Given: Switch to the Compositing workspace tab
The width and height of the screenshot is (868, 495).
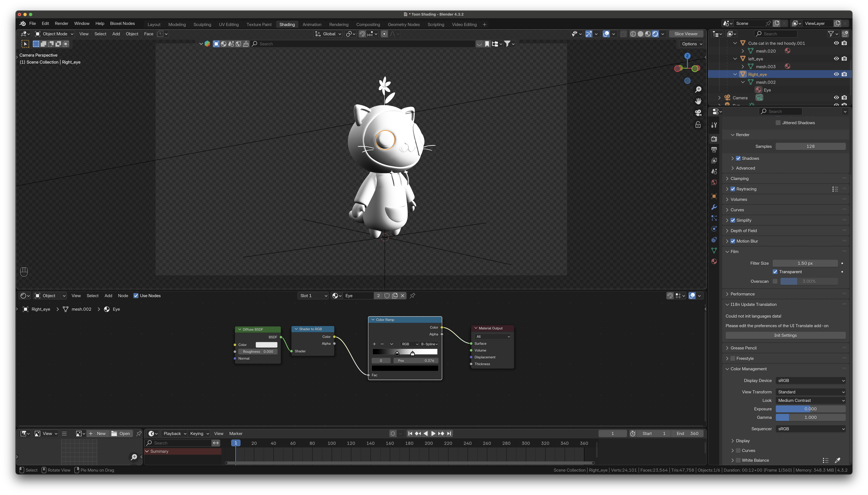Looking at the screenshot, I should pos(368,24).
